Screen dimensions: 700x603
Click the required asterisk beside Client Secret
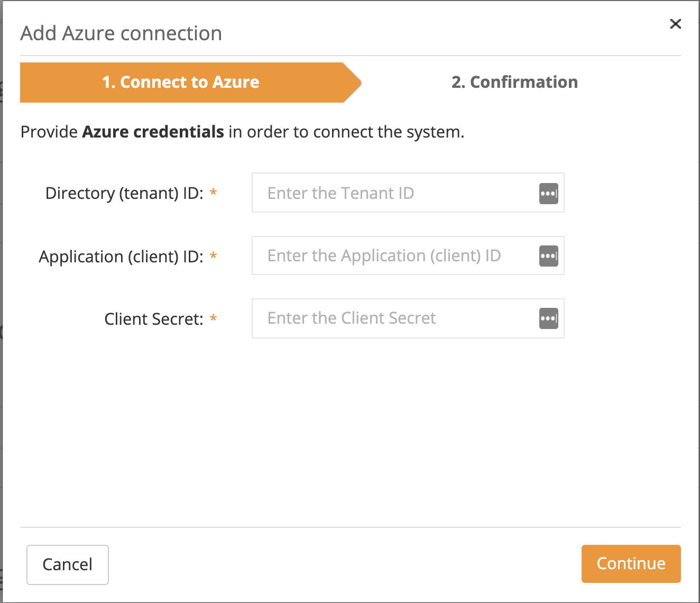point(214,319)
